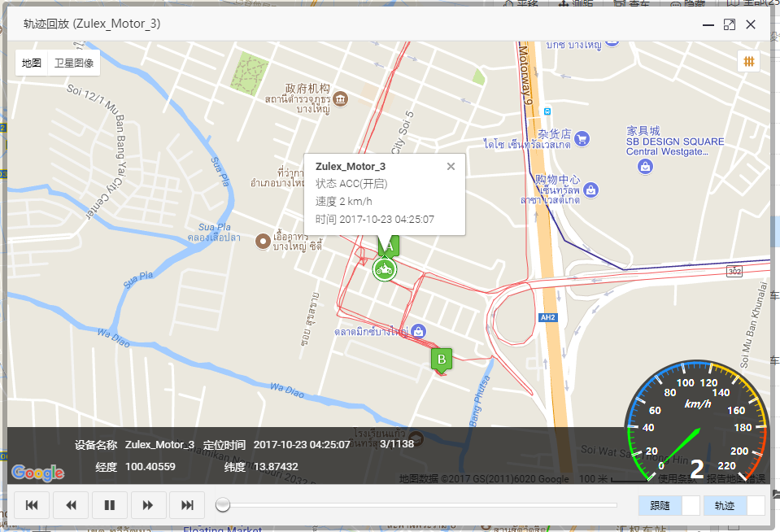Click the 302 road number badge
The height and width of the screenshot is (532, 780).
(734, 271)
